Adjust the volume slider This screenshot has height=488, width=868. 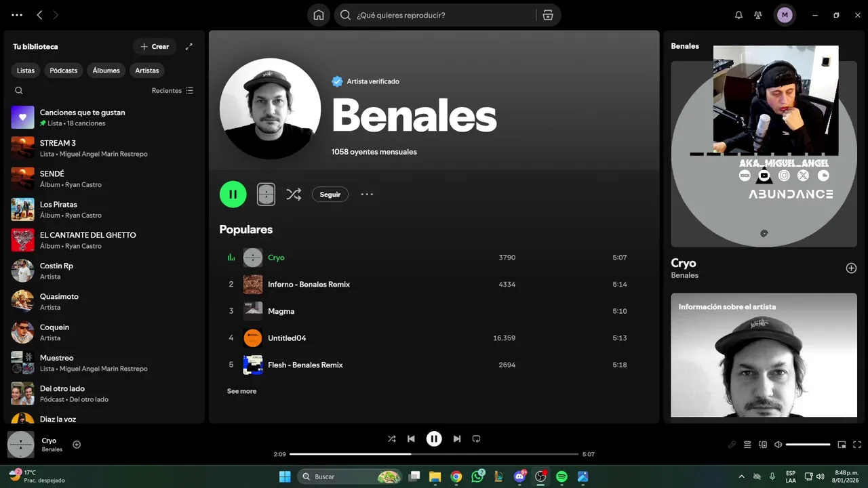coord(808,445)
